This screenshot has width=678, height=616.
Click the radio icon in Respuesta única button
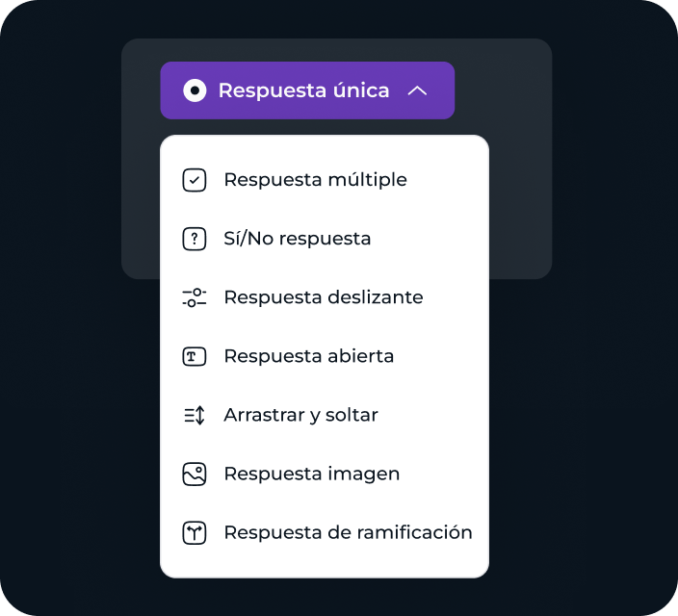pos(195,90)
